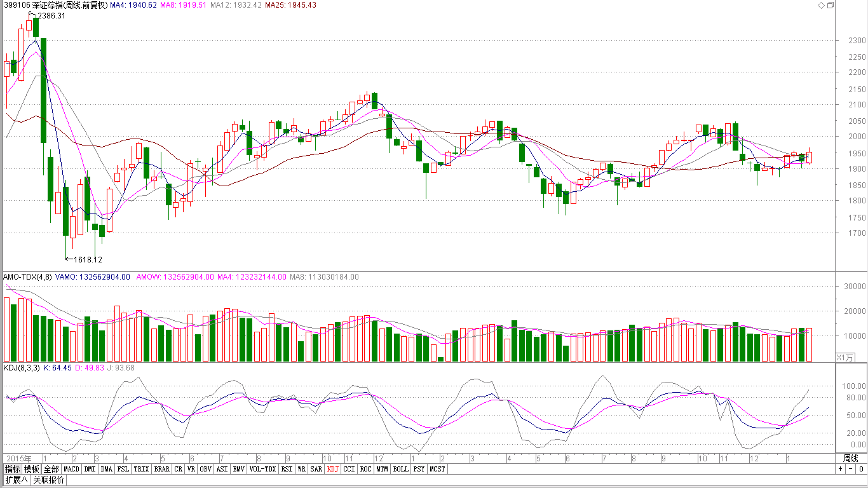
Task: Zoom out with the minus button
Action: pyautogui.click(x=850, y=469)
